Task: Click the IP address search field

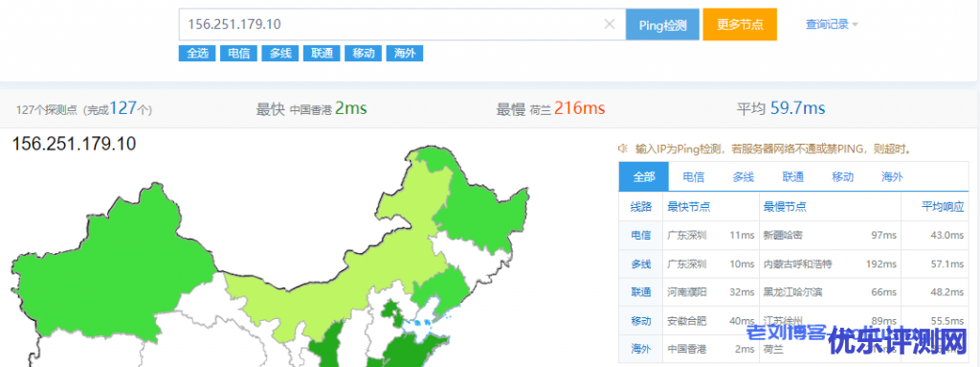Action: (403, 24)
